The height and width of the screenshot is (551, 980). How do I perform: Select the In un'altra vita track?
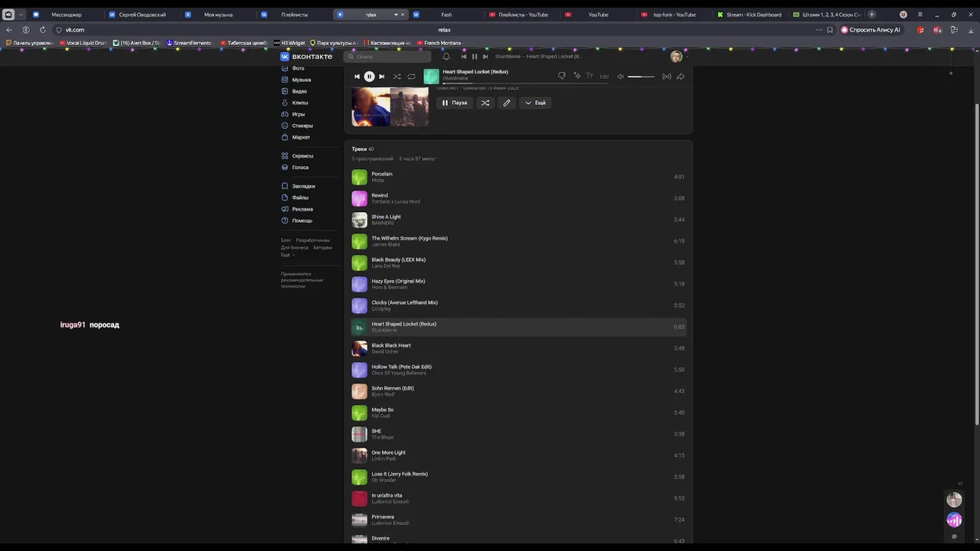pyautogui.click(x=518, y=498)
